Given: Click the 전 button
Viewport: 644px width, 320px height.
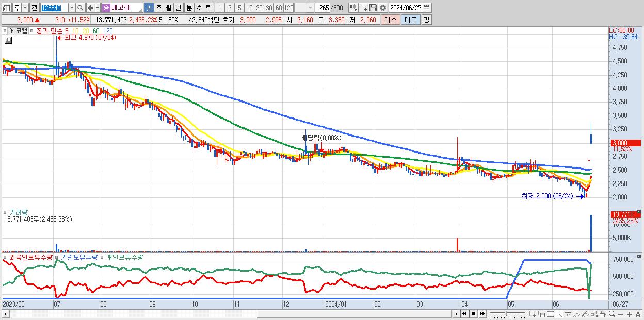Looking at the screenshot, I should tap(35, 8).
